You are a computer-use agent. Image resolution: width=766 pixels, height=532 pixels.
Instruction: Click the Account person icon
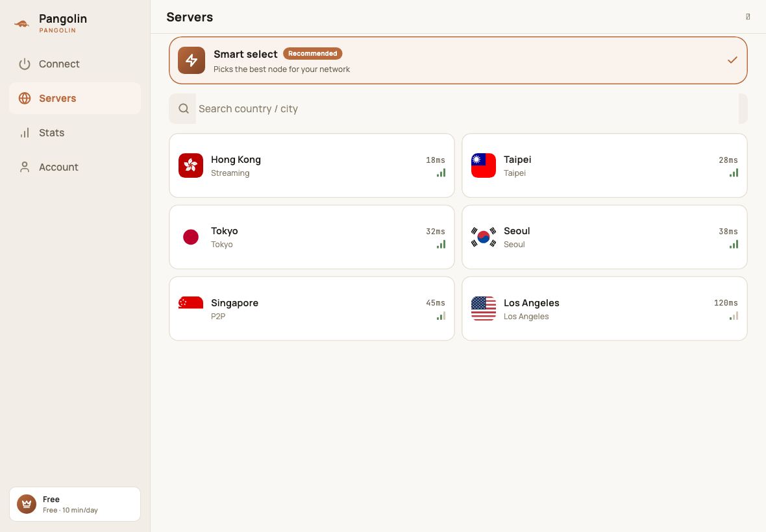tap(25, 167)
